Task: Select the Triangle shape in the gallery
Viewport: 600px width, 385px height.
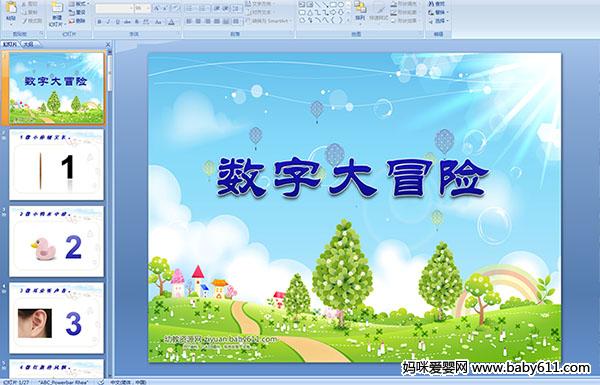Action: tap(310, 13)
